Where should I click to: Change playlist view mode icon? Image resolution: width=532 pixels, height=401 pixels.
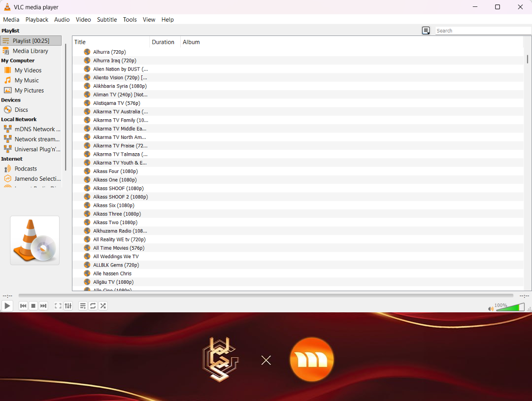(x=426, y=31)
